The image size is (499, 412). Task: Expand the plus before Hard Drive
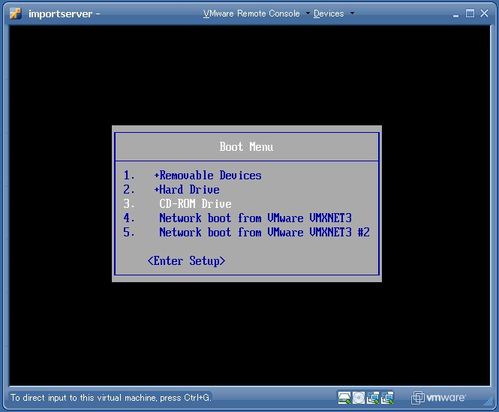point(156,190)
